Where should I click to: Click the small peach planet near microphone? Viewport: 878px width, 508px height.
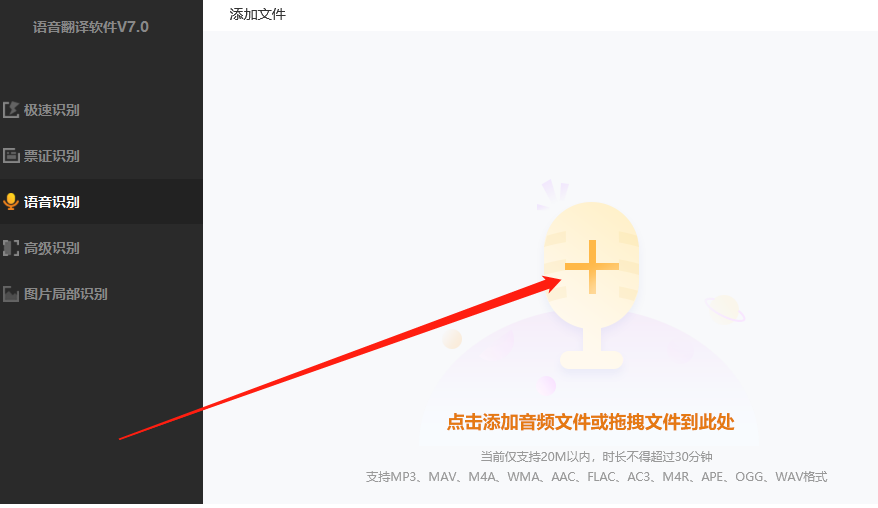pyautogui.click(x=452, y=339)
